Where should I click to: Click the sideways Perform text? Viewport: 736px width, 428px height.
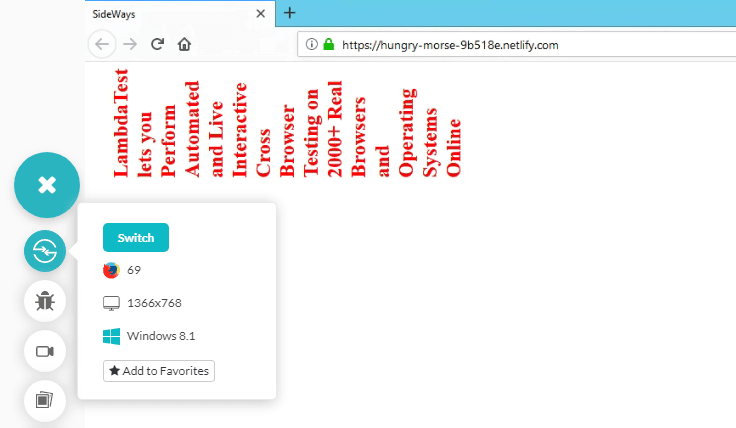click(x=169, y=141)
